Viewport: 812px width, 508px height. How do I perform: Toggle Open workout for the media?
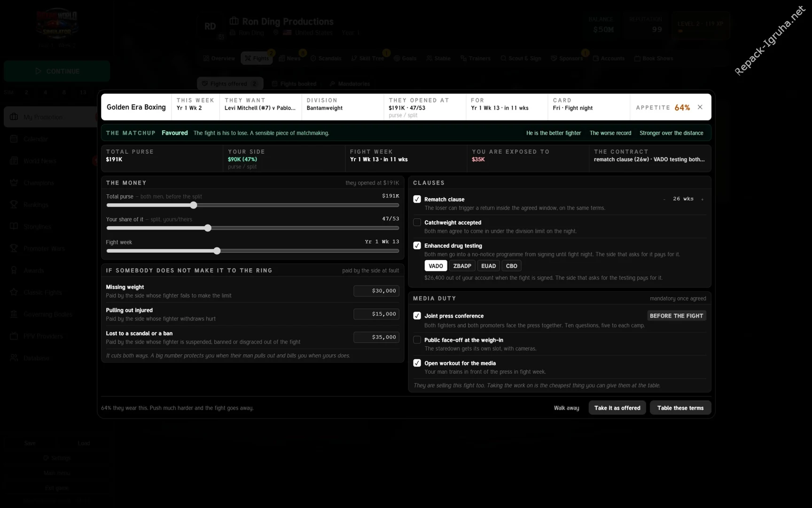(417, 363)
